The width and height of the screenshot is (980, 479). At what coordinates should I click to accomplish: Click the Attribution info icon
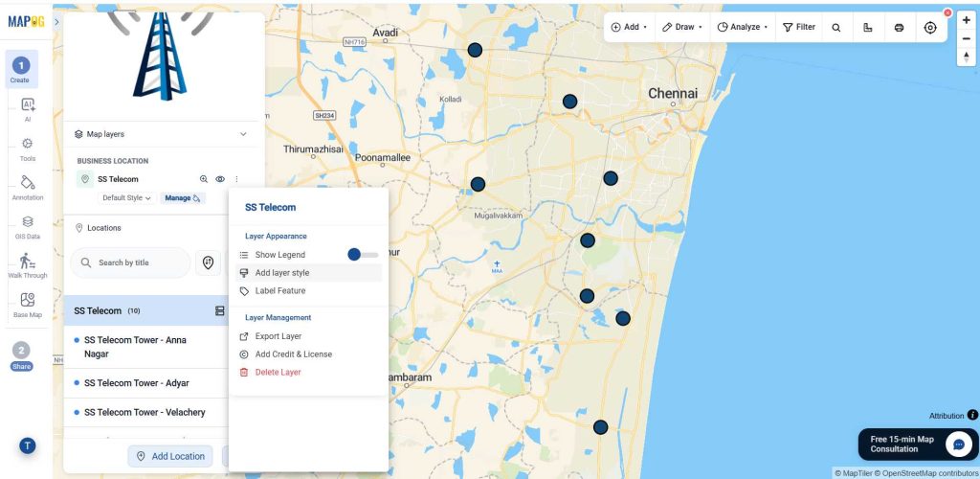[x=972, y=415]
